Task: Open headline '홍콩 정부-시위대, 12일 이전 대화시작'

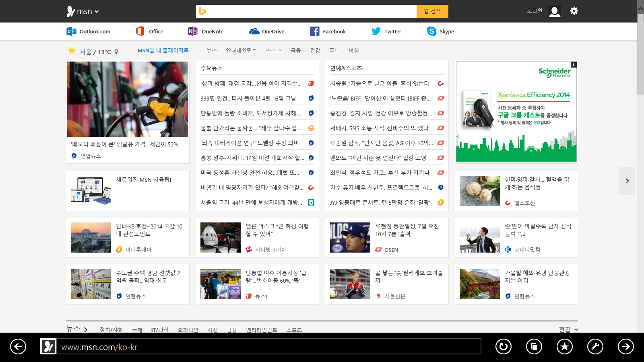Action: point(252,158)
